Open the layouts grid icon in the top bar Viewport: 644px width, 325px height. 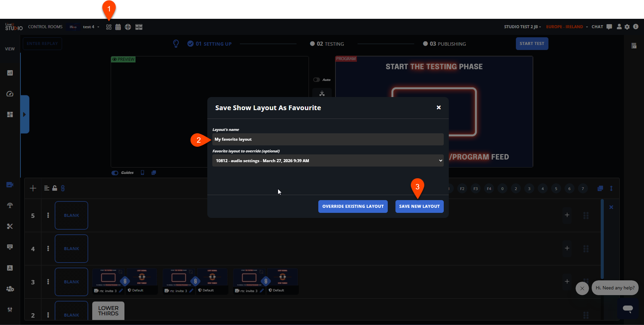[x=109, y=27]
